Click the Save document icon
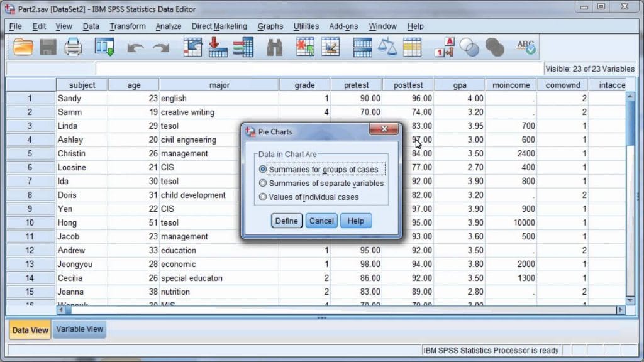This screenshot has width=644, height=362. 48,46
